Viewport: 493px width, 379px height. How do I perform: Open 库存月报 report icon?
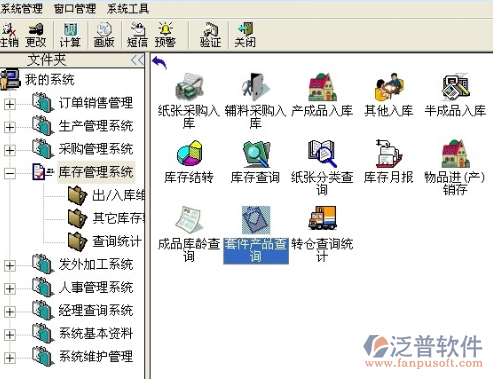[x=389, y=153]
